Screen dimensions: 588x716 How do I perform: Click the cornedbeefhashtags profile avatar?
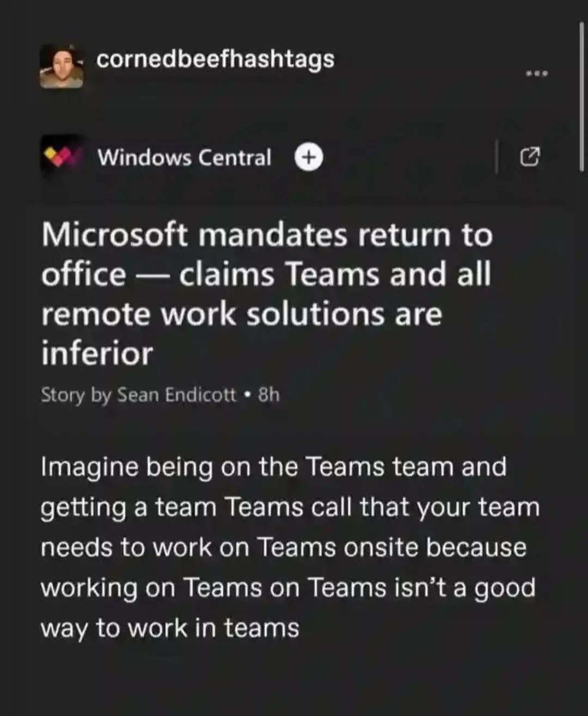[62, 66]
